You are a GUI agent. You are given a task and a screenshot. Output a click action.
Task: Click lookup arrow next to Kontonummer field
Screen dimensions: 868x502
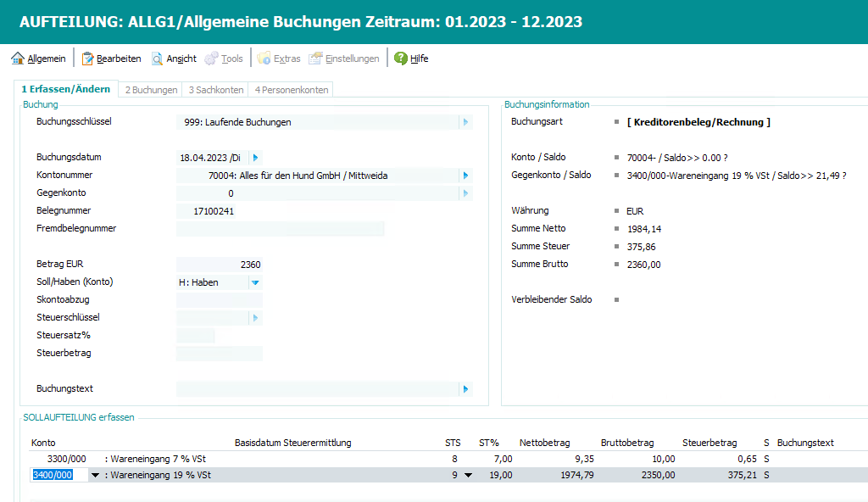[465, 176]
